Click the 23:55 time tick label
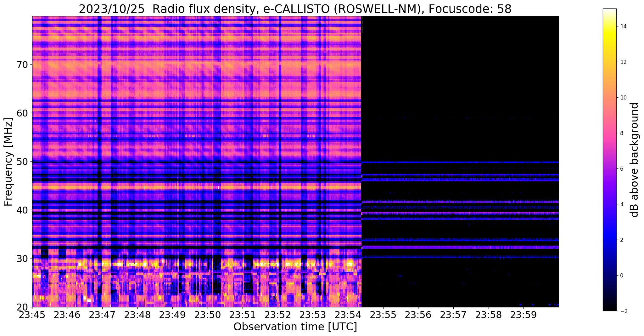 (383, 315)
